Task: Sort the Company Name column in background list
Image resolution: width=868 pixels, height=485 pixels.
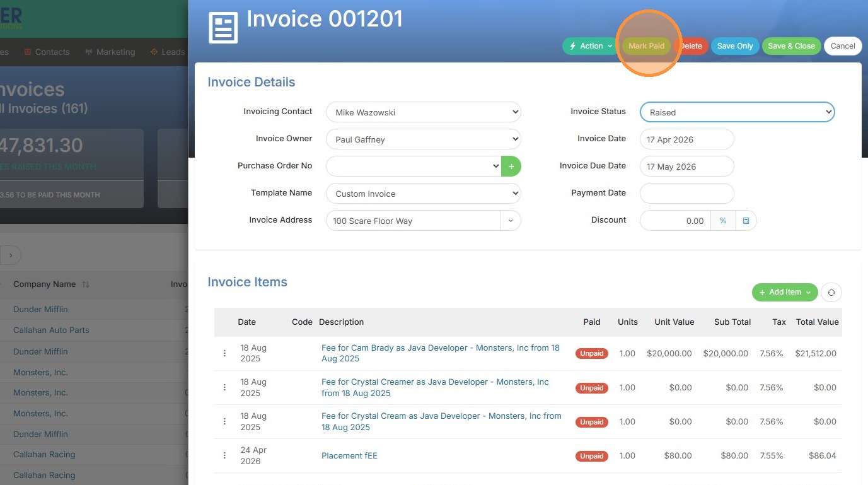Action: [x=86, y=284]
